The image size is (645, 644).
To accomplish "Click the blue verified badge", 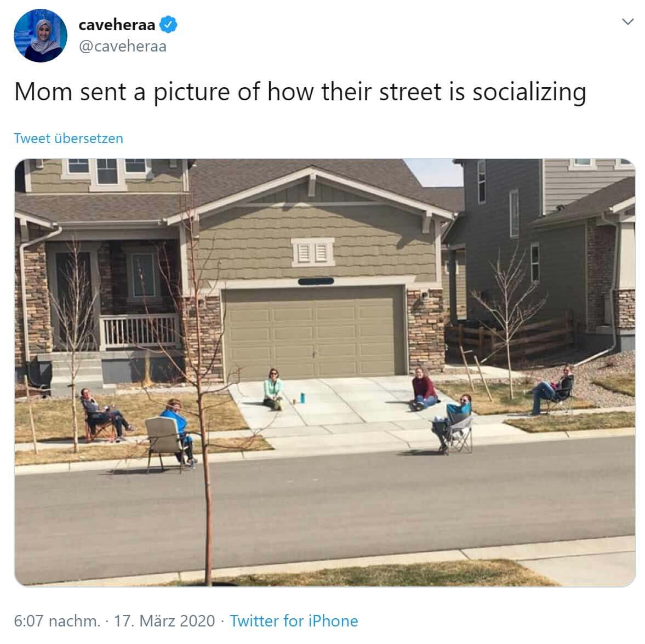I will pos(168,25).
